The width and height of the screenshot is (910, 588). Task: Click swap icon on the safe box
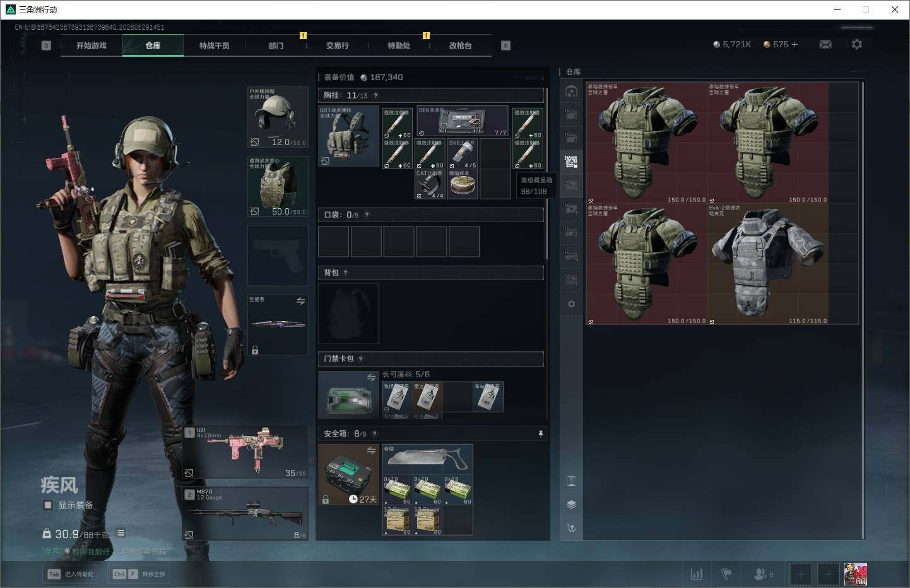[x=371, y=450]
